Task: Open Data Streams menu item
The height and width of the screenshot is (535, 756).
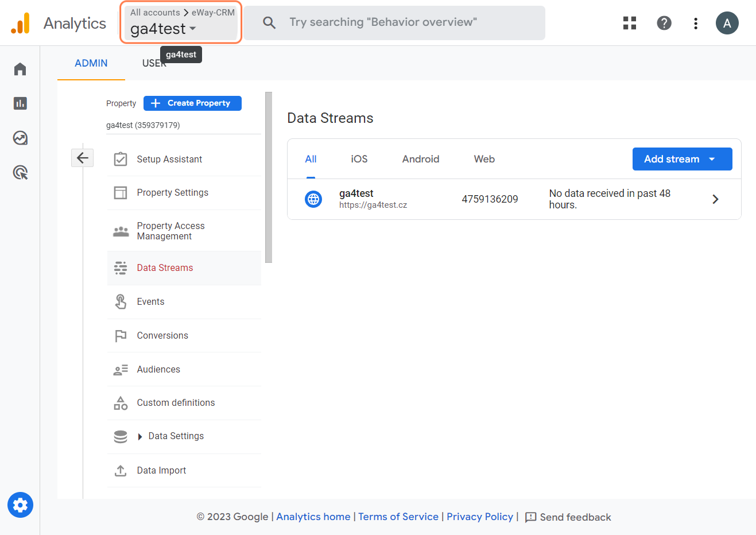Action: coord(184,268)
